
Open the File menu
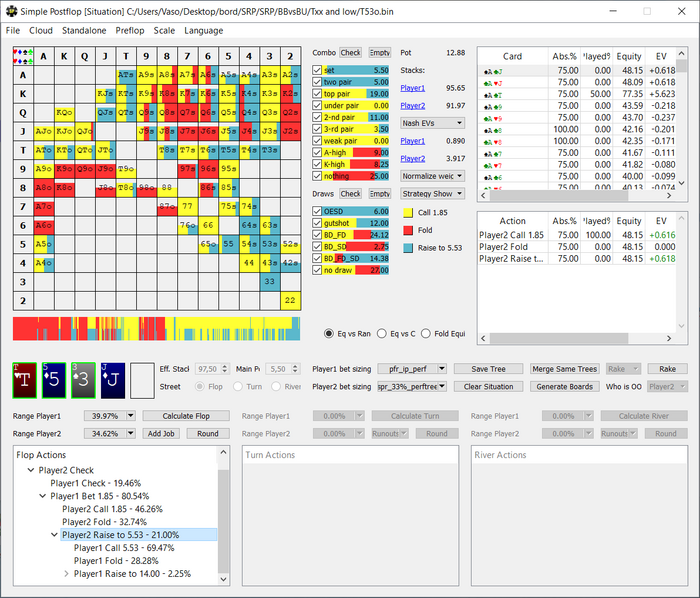[x=12, y=30]
